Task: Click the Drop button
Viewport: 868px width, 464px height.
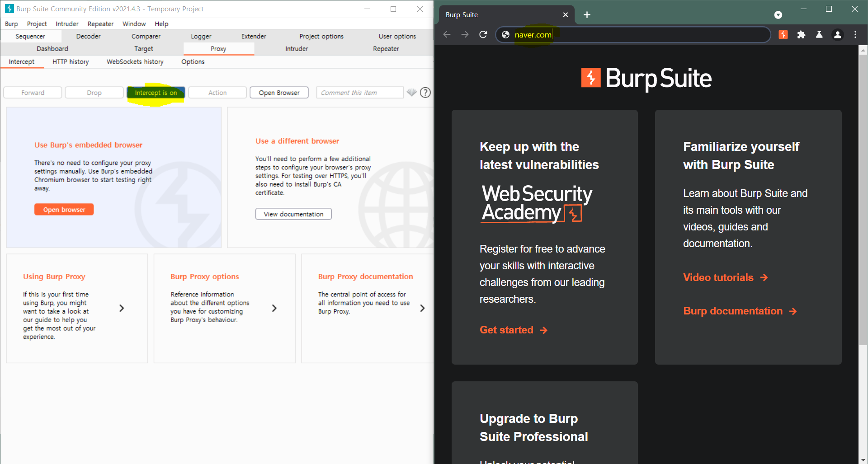Action: 94,93
